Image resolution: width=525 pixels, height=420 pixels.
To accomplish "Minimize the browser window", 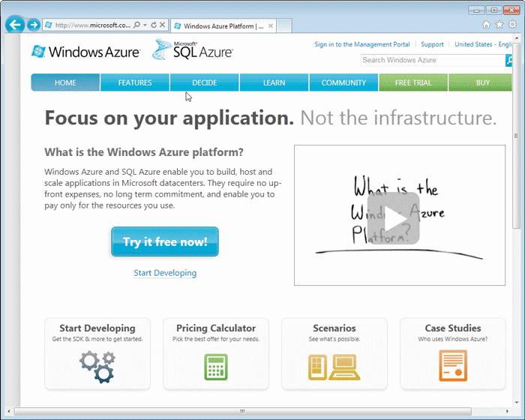I will pos(477,10).
